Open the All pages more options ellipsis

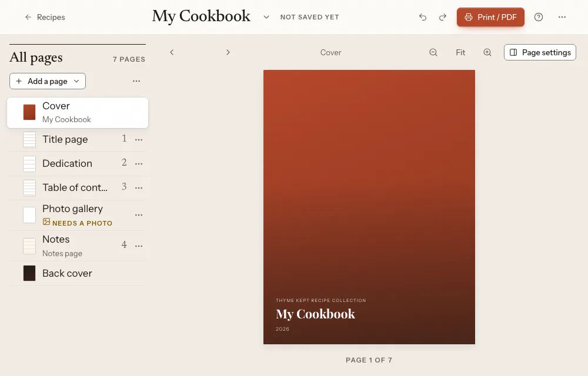coord(136,81)
